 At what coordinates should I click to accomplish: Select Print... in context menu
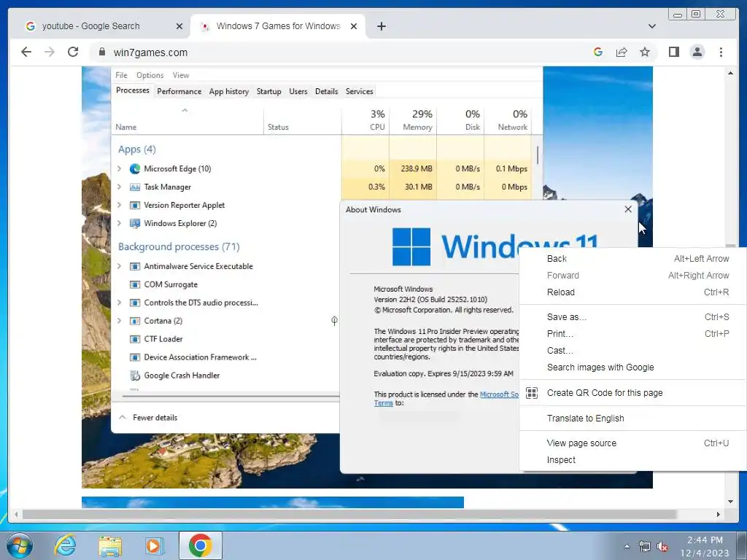(x=632, y=334)
